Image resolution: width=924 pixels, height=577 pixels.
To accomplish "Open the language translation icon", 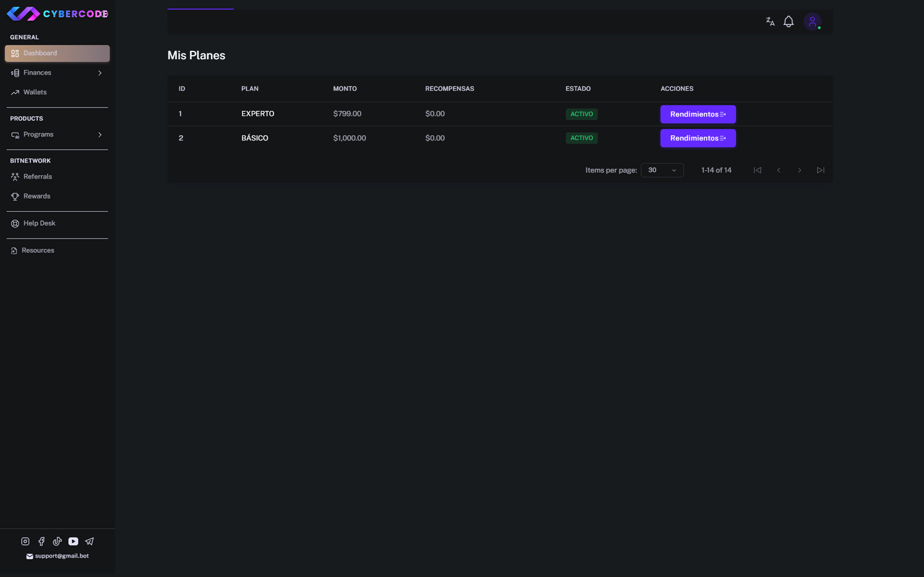I will click(x=770, y=22).
